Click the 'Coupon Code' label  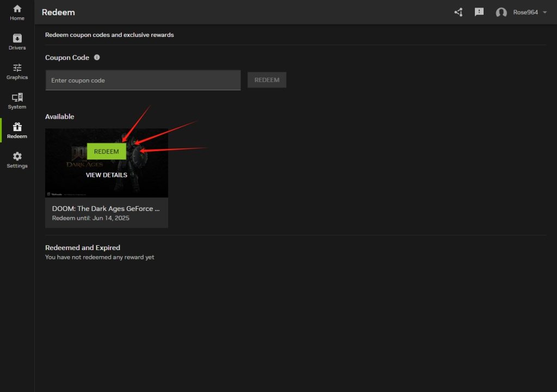pyautogui.click(x=67, y=58)
